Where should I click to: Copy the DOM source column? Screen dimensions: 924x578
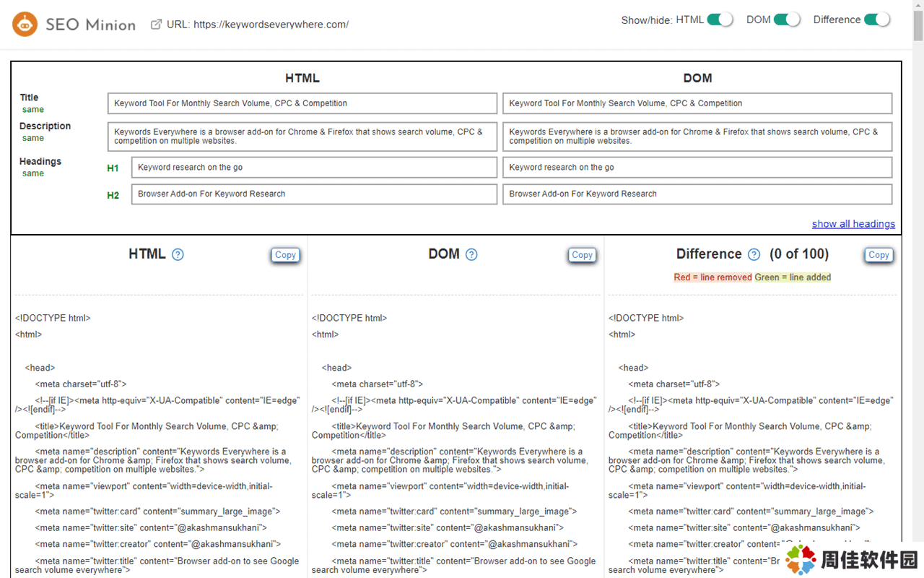(582, 255)
